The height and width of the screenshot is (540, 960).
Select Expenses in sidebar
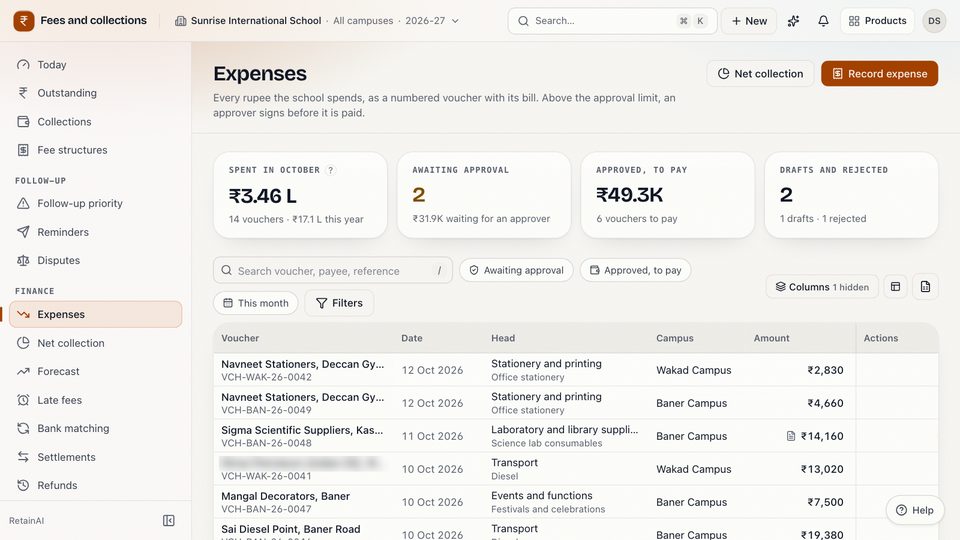coord(96,314)
